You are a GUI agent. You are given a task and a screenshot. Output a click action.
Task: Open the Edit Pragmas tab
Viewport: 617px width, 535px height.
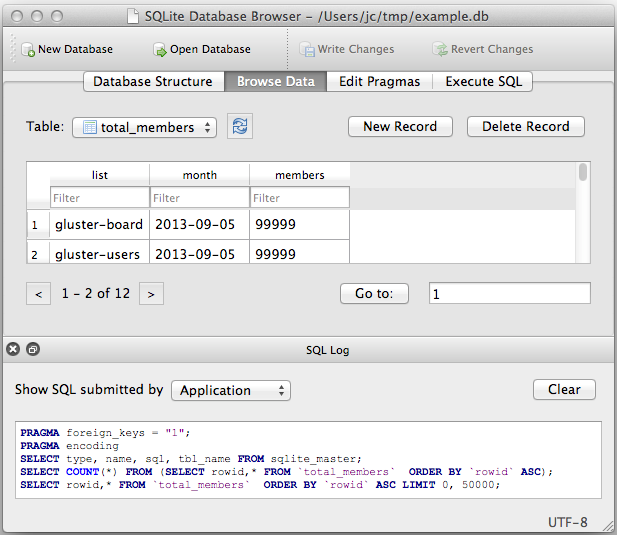click(x=380, y=81)
